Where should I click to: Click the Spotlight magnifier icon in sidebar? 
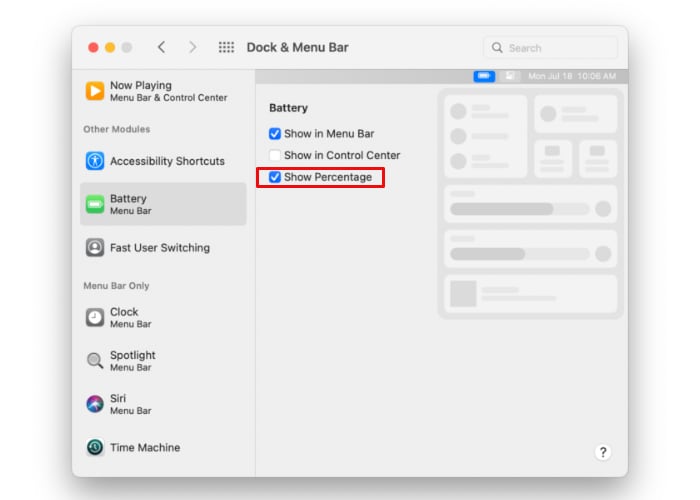point(95,360)
